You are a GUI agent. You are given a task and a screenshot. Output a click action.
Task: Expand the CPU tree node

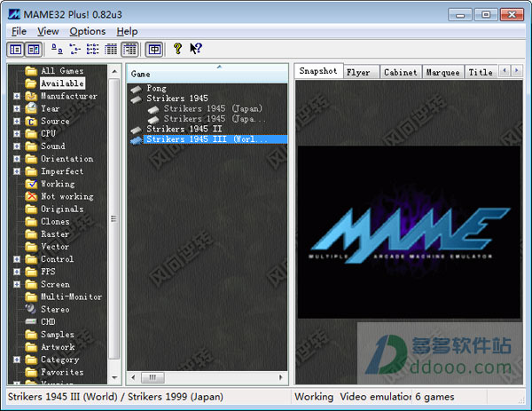pyautogui.click(x=17, y=134)
